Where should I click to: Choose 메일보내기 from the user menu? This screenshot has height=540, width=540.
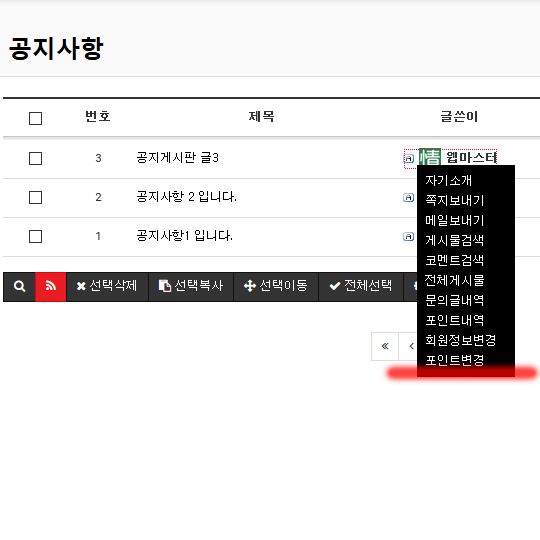point(455,220)
